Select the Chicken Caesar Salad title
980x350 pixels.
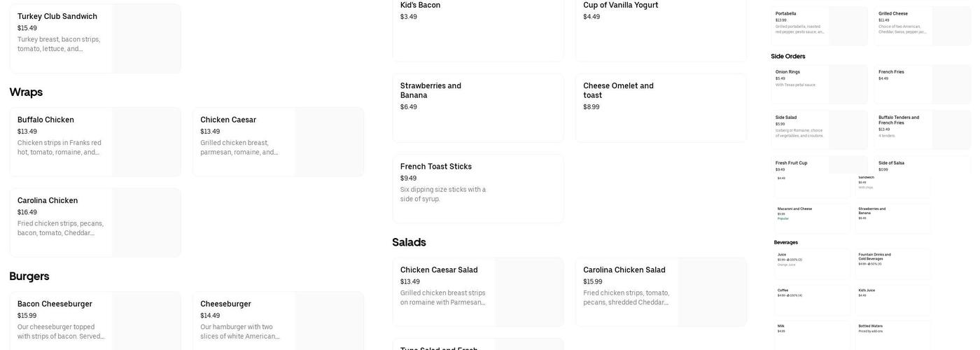click(x=439, y=270)
